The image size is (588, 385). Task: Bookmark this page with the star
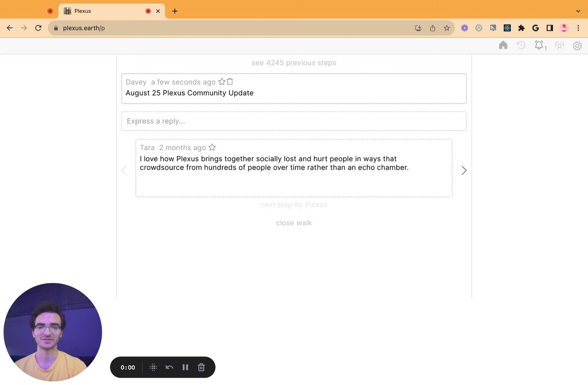[447, 28]
